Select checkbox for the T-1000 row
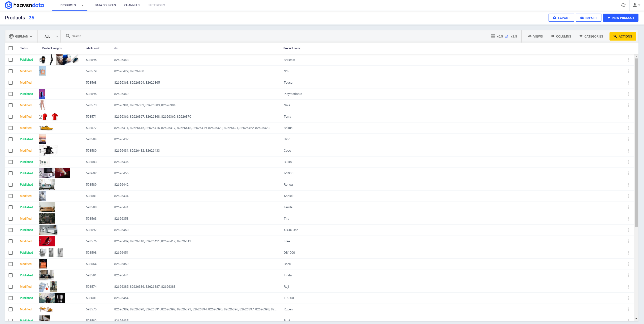 (x=11, y=173)
